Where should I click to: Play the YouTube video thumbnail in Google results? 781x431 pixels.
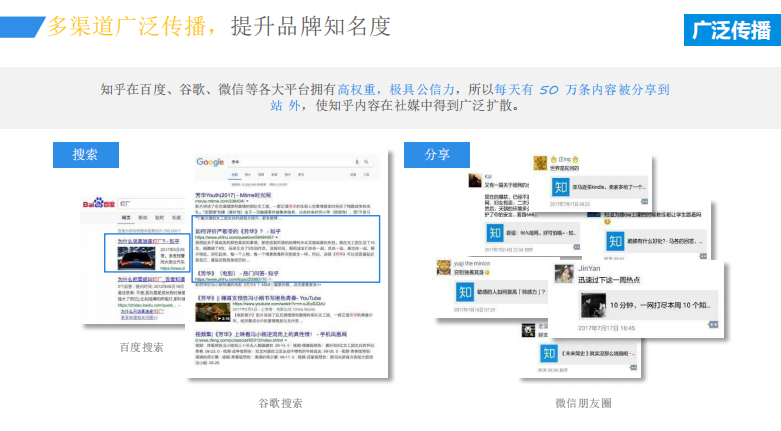[x=213, y=312]
